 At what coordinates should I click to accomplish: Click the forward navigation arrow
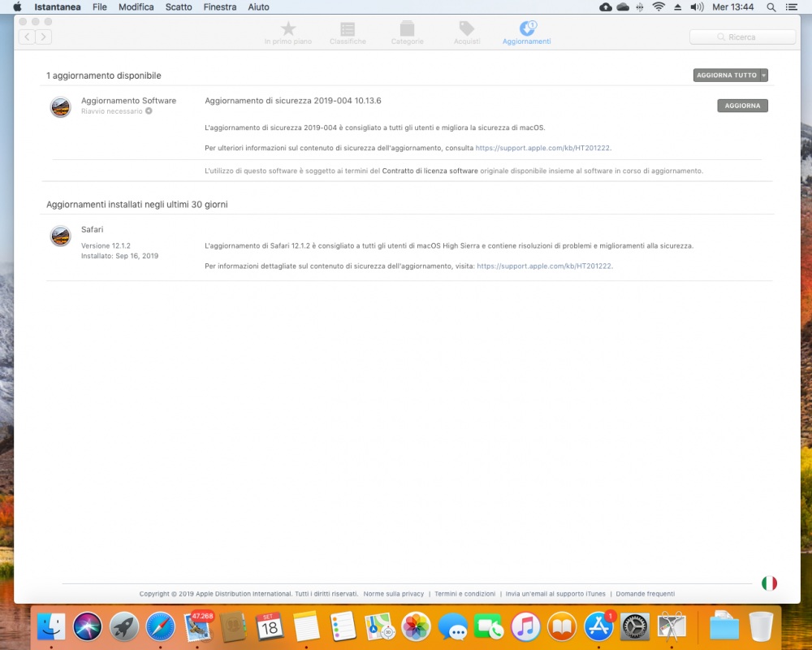[44, 37]
